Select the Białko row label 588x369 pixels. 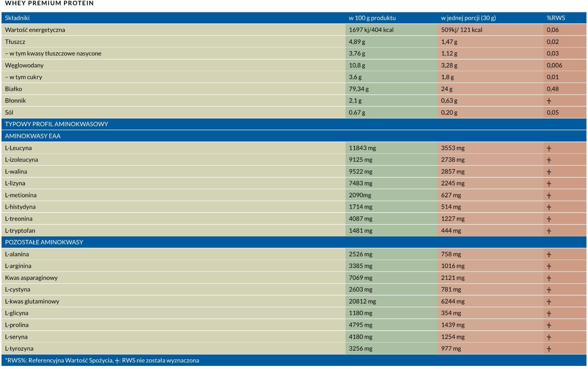pyautogui.click(x=13, y=89)
